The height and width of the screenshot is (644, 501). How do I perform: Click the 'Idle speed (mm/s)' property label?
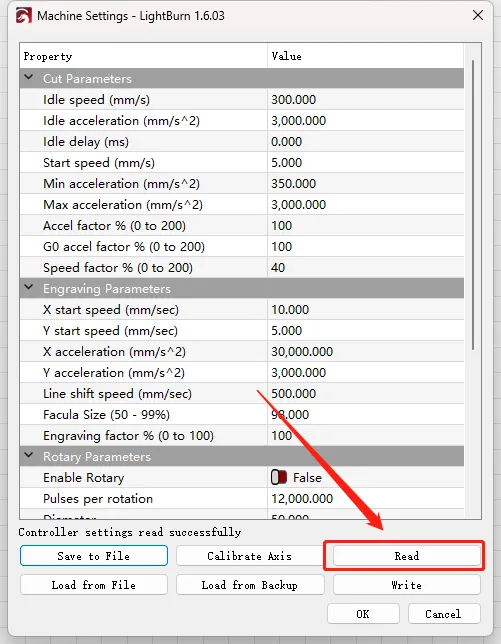coord(97,100)
